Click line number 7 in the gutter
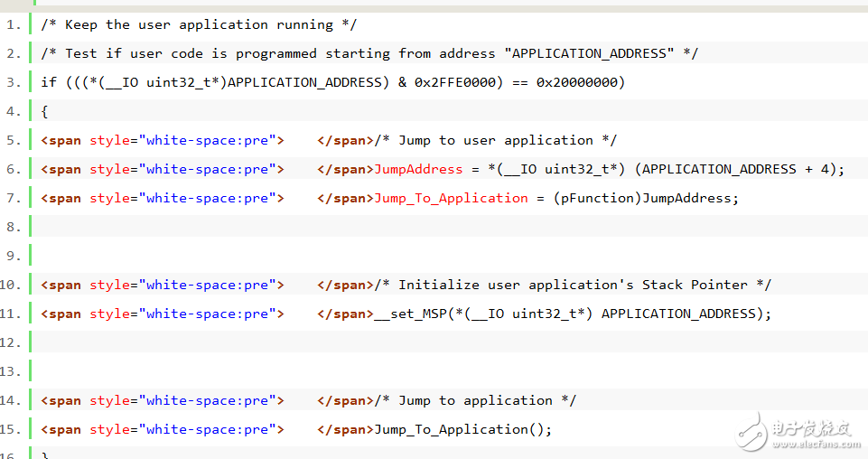Viewport: 868px width, 459px height. 14,198
